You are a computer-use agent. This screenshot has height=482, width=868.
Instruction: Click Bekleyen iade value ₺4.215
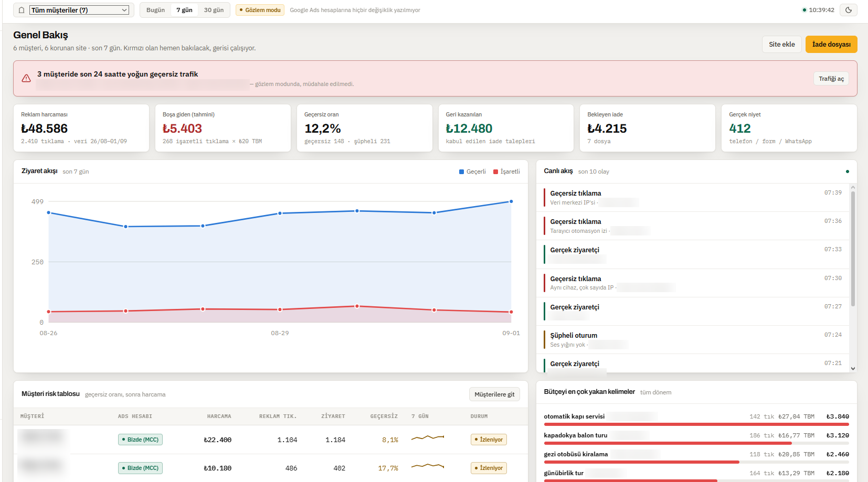(x=607, y=128)
